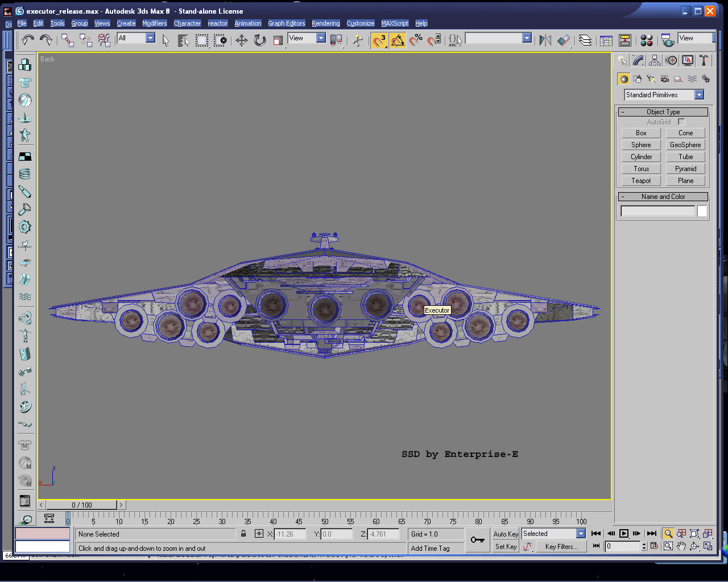Activate the Select and Move tool
Viewport: 728px width, 582px height.
(242, 40)
